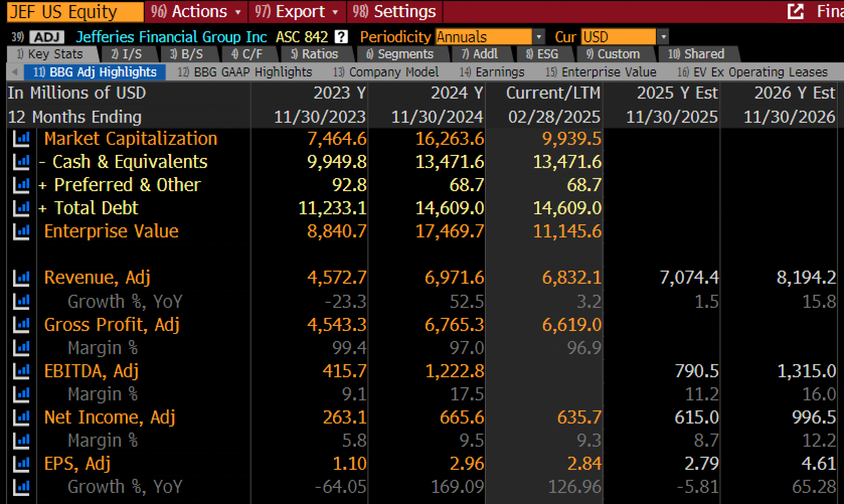Open the currency USD dropdown arrow
The height and width of the screenshot is (504, 844).
663,37
